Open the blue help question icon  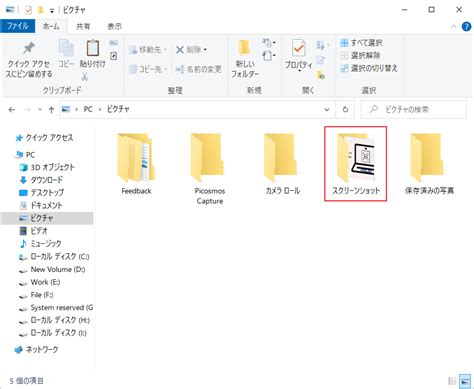point(466,26)
